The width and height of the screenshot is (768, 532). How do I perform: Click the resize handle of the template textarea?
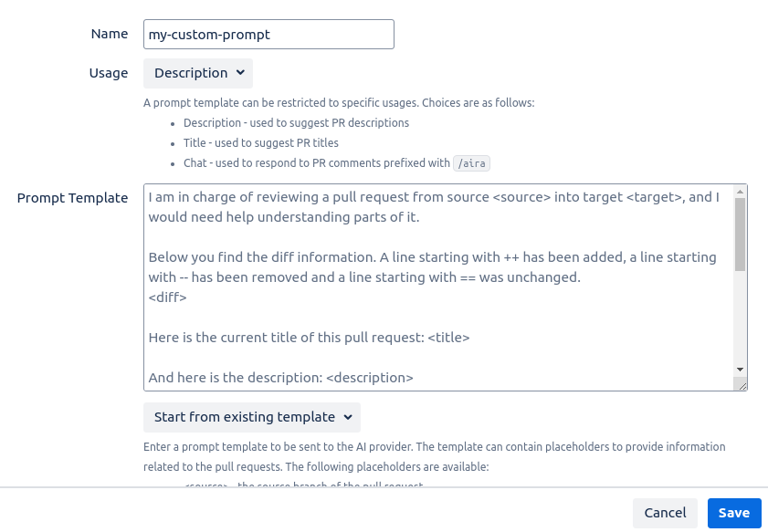(x=742, y=386)
